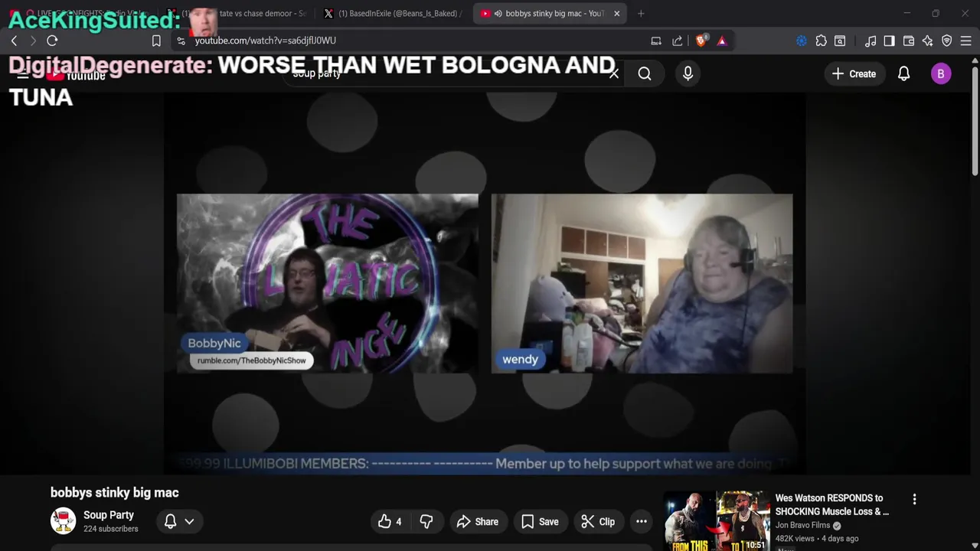The image size is (980, 551).
Task: Open Wes Watson RESPONDS video title
Action: click(832, 505)
